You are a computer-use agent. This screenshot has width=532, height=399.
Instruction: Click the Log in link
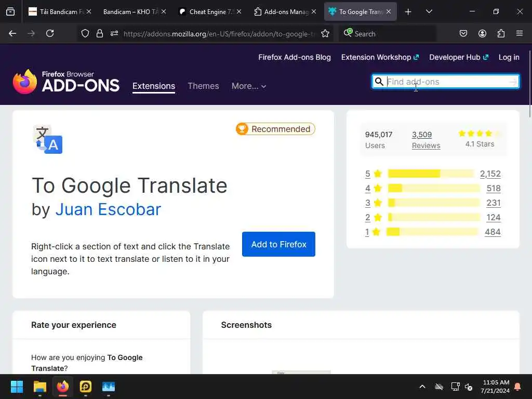click(x=509, y=57)
